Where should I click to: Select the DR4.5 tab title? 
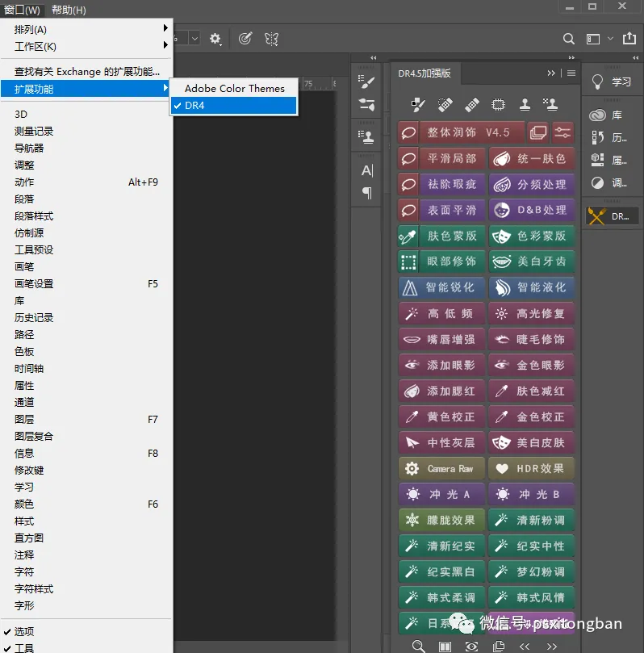(x=424, y=73)
